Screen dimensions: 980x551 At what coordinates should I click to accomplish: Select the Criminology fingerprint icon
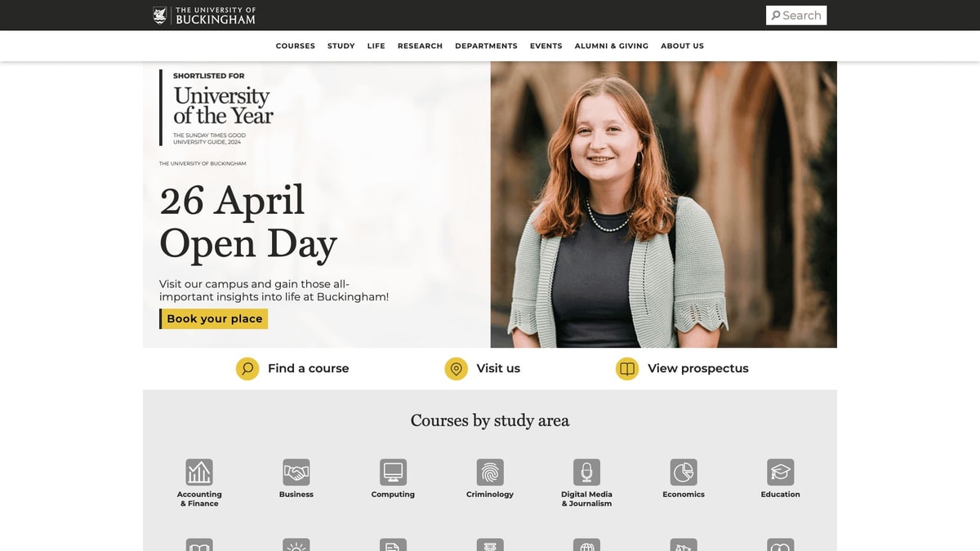pyautogui.click(x=489, y=471)
